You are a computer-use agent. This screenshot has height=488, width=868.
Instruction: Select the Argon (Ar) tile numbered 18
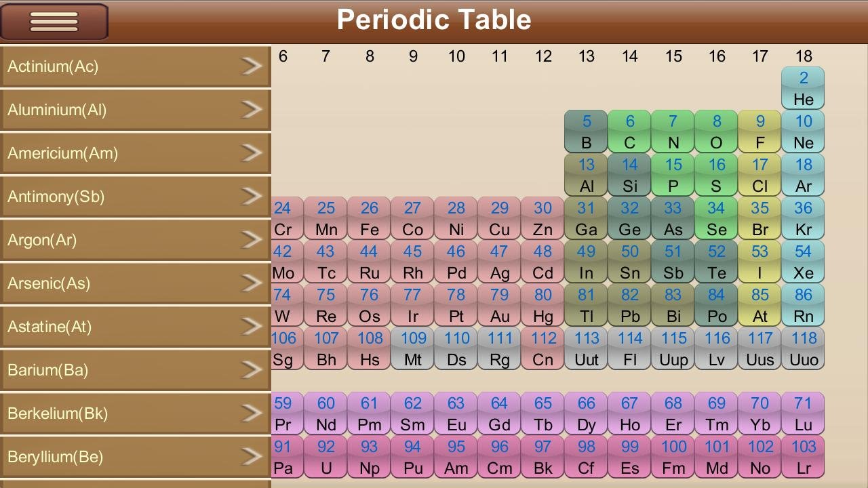point(803,175)
